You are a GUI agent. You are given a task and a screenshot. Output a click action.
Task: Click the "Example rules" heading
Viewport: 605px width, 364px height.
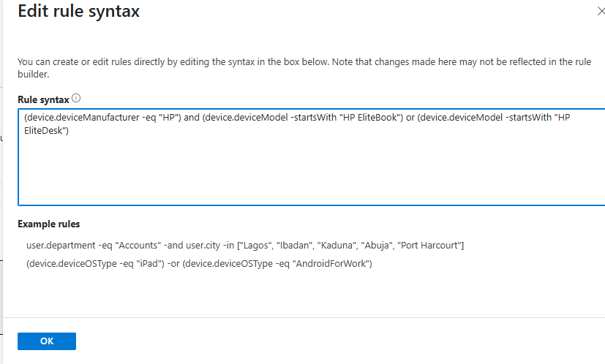49,224
